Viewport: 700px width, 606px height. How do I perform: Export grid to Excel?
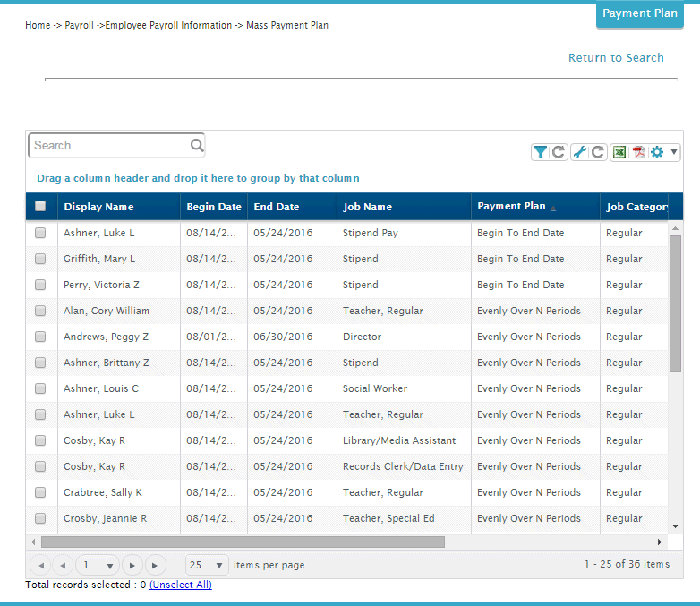point(619,152)
